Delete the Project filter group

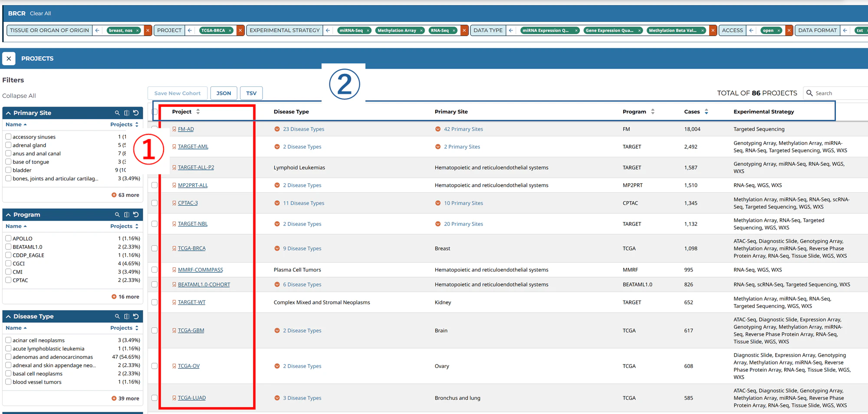point(240,30)
